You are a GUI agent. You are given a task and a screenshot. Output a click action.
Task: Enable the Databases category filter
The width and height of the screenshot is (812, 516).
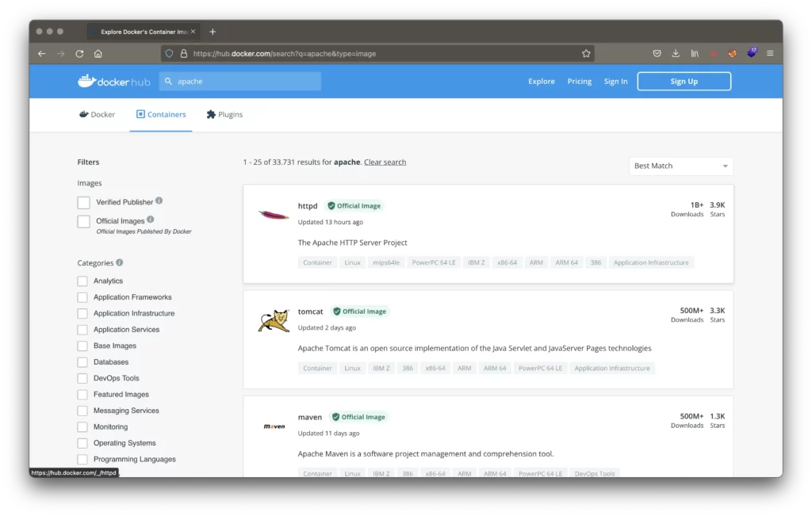pos(82,362)
